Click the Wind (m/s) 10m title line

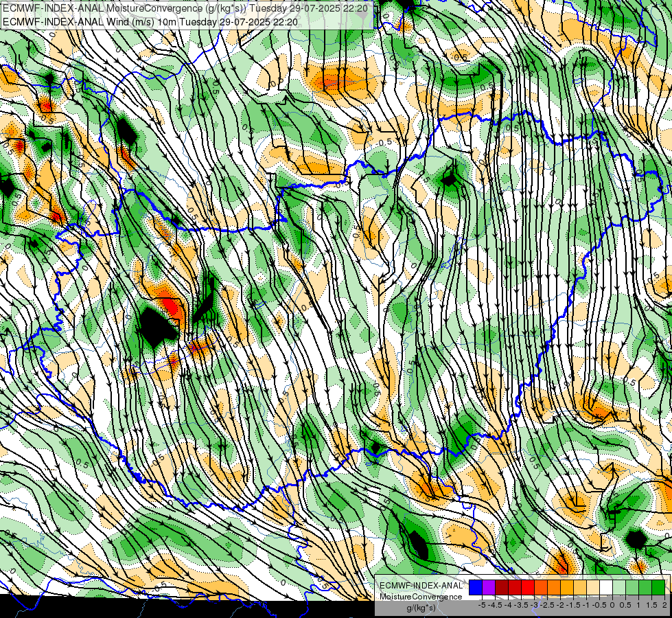tap(150, 21)
